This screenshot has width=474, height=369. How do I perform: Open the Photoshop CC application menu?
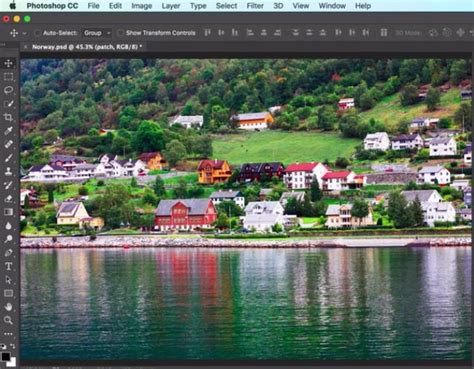(52, 6)
